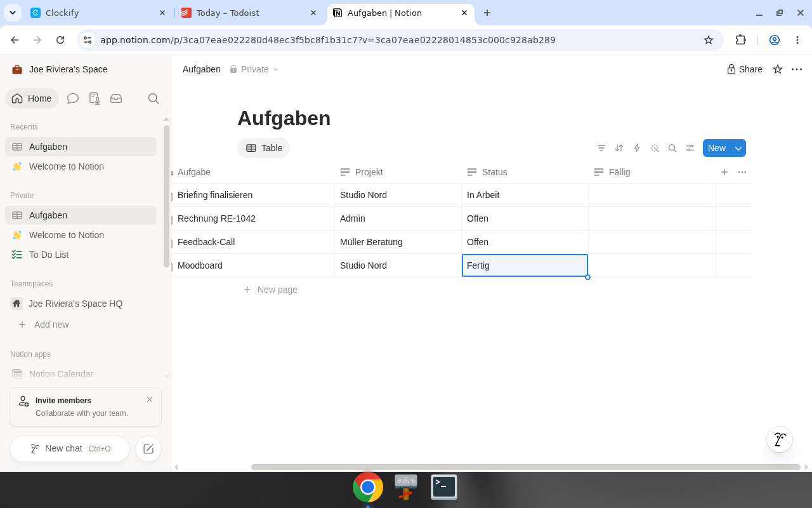Open the Chrome tab search dropdown
Screen dimensions: 812x508
tap(13, 13)
